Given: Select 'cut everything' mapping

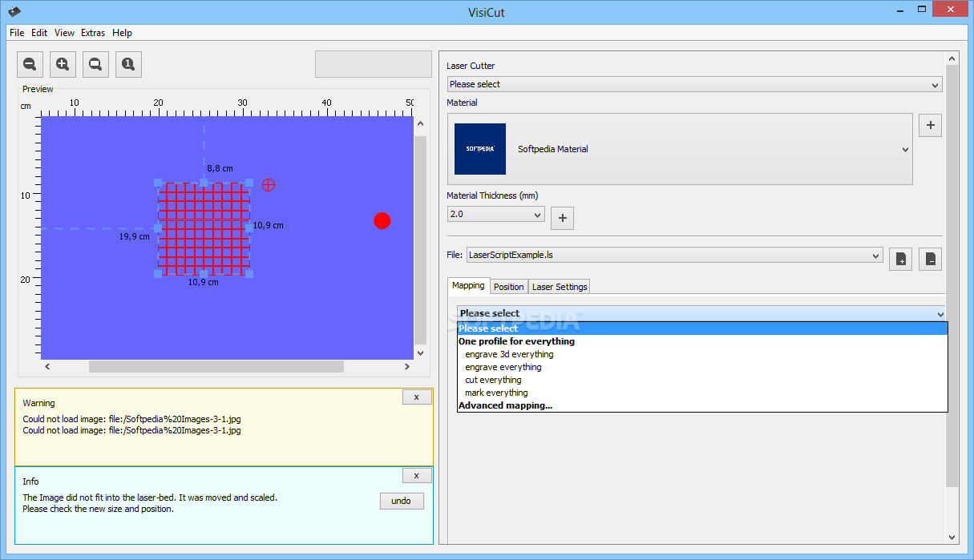Looking at the screenshot, I should pyautogui.click(x=702, y=380).
